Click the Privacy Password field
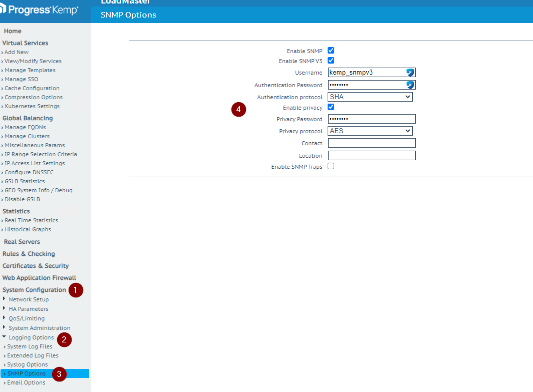Viewport: 533px width, 392px height. (372, 119)
